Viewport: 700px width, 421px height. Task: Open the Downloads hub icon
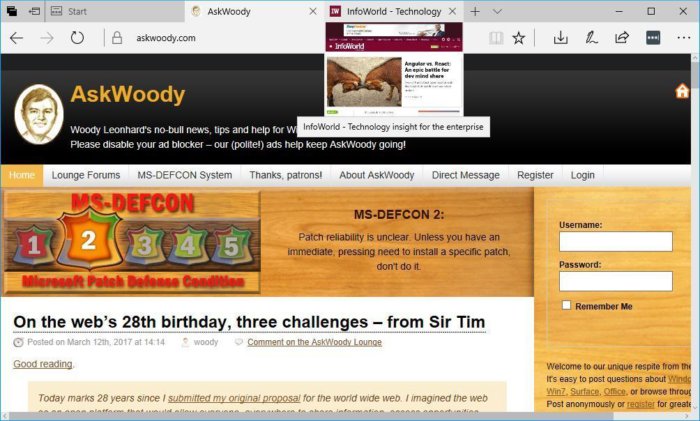point(560,38)
